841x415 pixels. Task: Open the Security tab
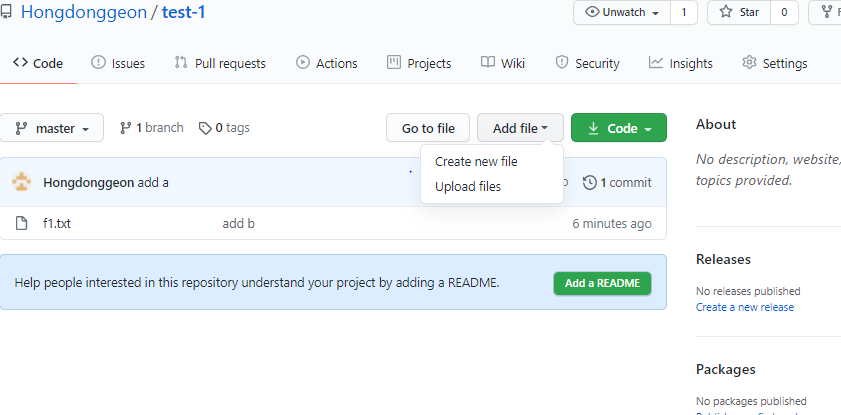(x=587, y=63)
